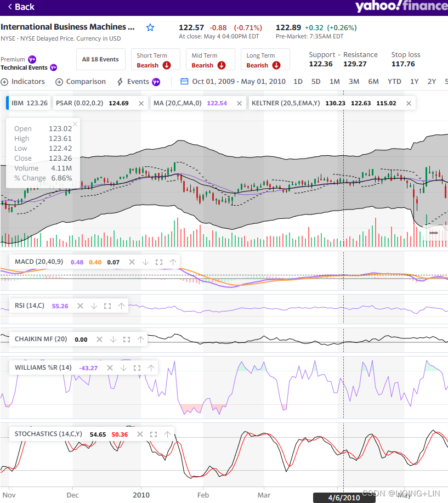448x503 pixels.
Task: Click the MACD (20,40,9) label
Action: click(39, 262)
